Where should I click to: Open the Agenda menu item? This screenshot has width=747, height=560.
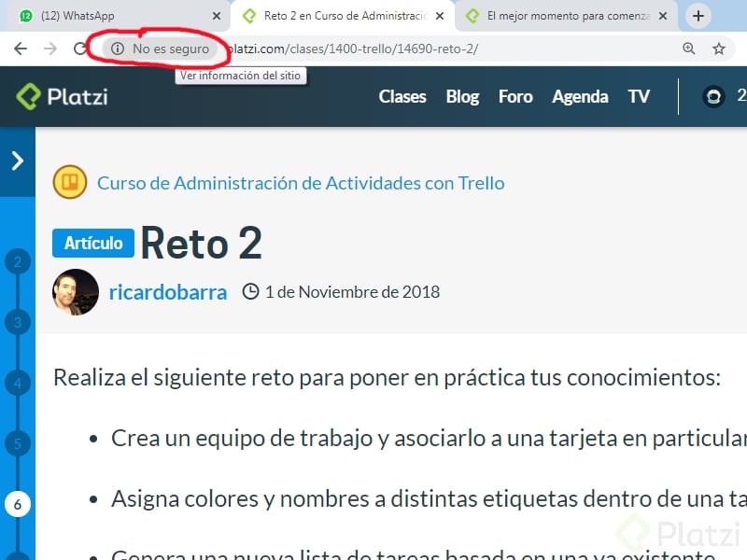pyautogui.click(x=580, y=97)
